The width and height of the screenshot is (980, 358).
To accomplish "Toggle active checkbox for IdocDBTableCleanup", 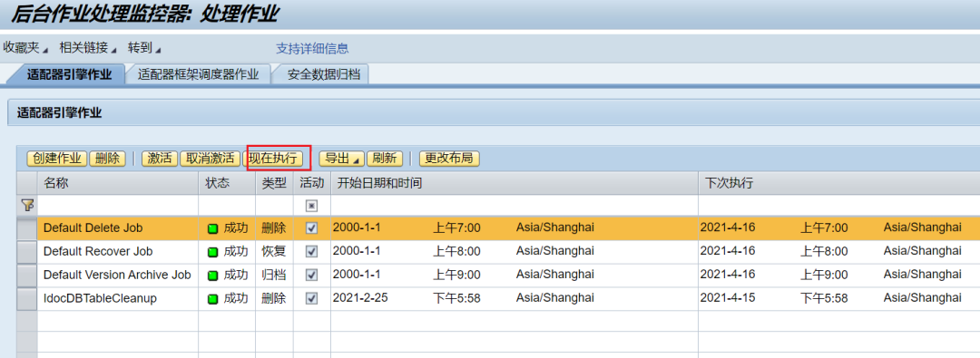I will 311,299.
